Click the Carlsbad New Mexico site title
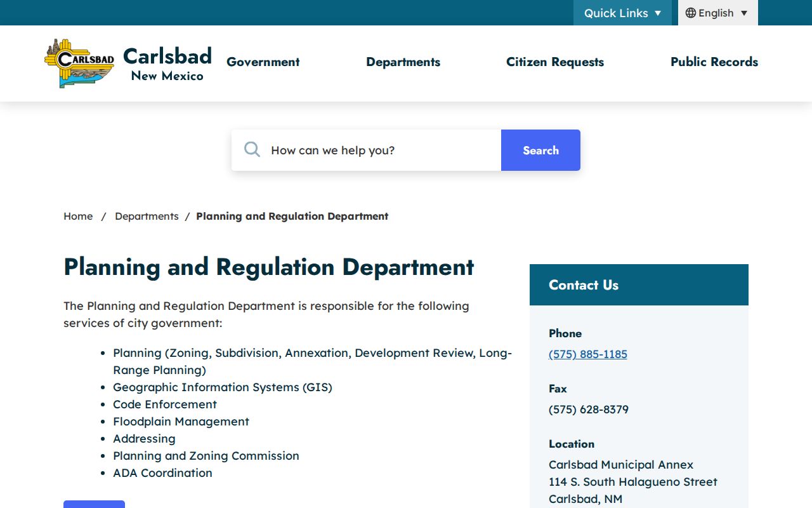The image size is (812, 508). 167,63
